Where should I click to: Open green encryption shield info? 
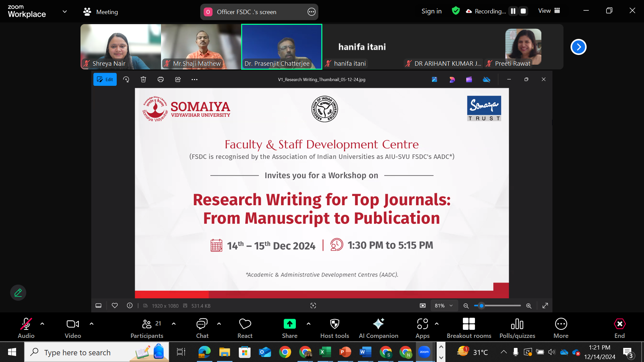[455, 11]
